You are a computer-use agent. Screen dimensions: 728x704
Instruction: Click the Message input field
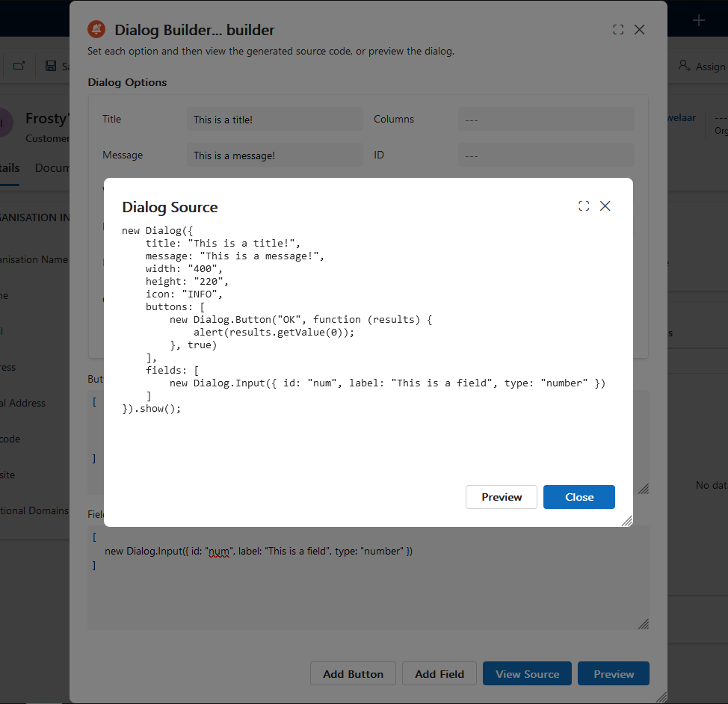pyautogui.click(x=274, y=155)
